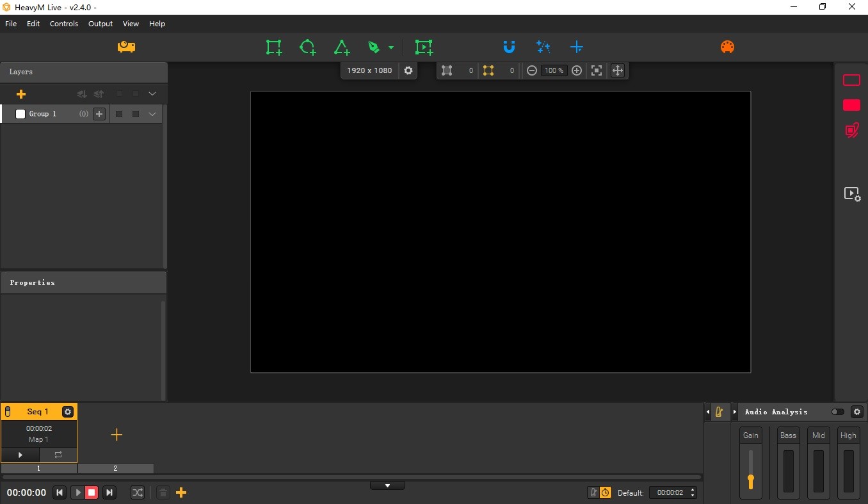Open the red outline border effects panel

[x=851, y=80]
